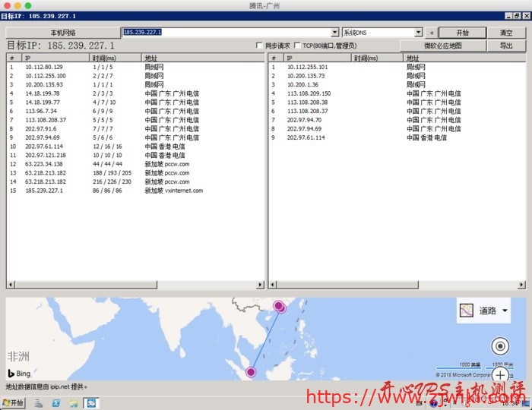Image resolution: width=532 pixels, height=410 pixels.
Task: Click the Guangzhou map pin marker
Action: click(279, 306)
